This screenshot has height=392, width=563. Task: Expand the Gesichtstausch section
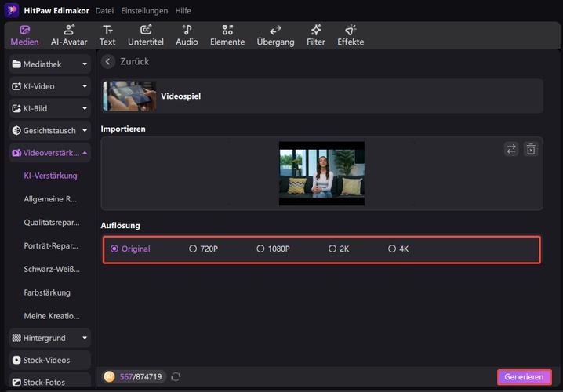point(50,131)
